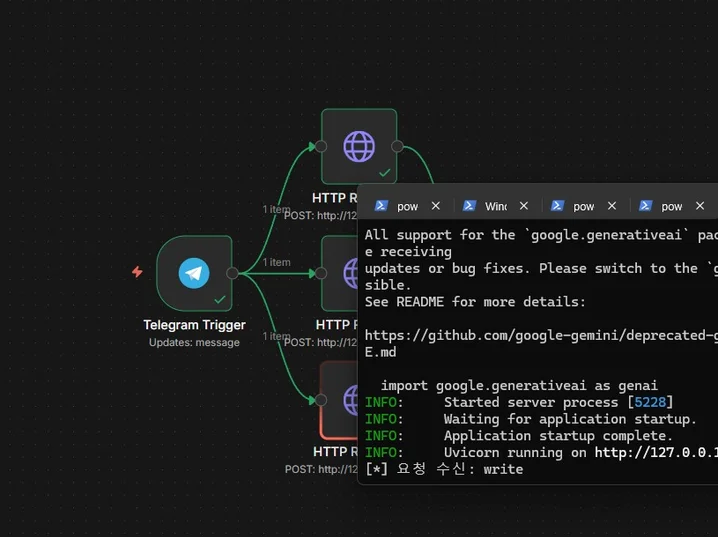Switch to the first 'pow' terminal tab
The image size is (718, 537).
[407, 206]
